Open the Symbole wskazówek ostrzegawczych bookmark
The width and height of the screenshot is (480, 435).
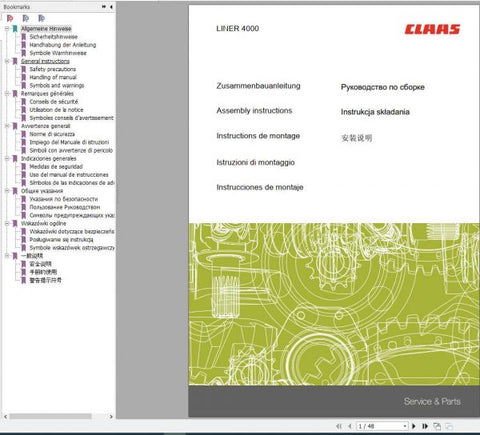72,248
